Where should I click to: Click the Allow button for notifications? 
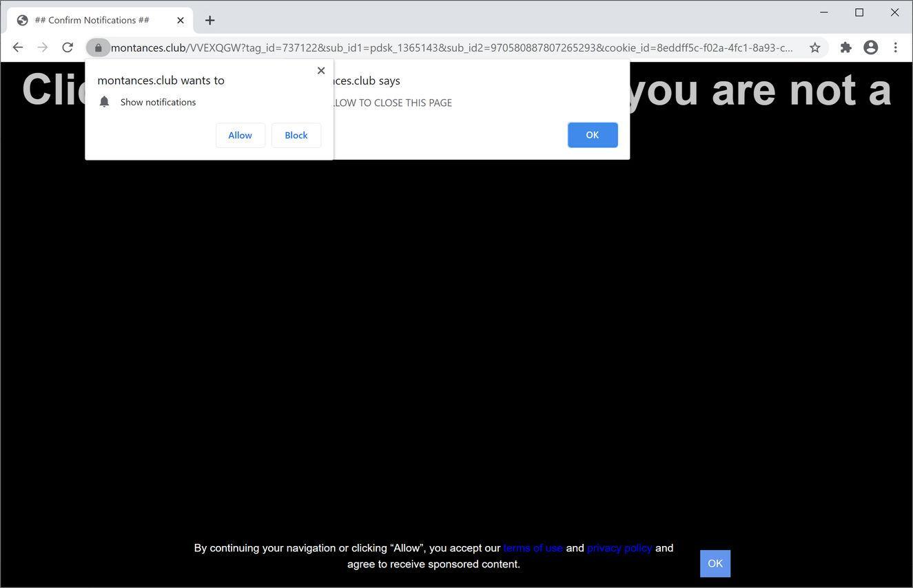coord(240,135)
